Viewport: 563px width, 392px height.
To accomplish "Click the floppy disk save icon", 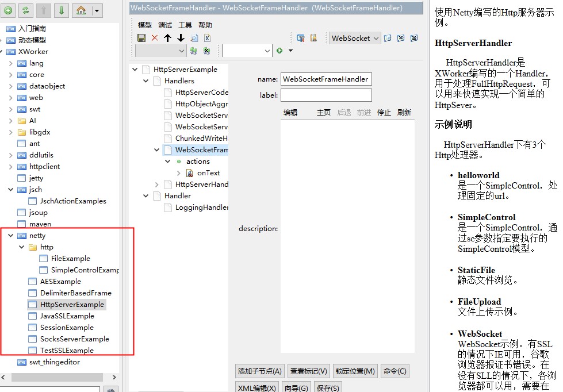I will pyautogui.click(x=141, y=38).
